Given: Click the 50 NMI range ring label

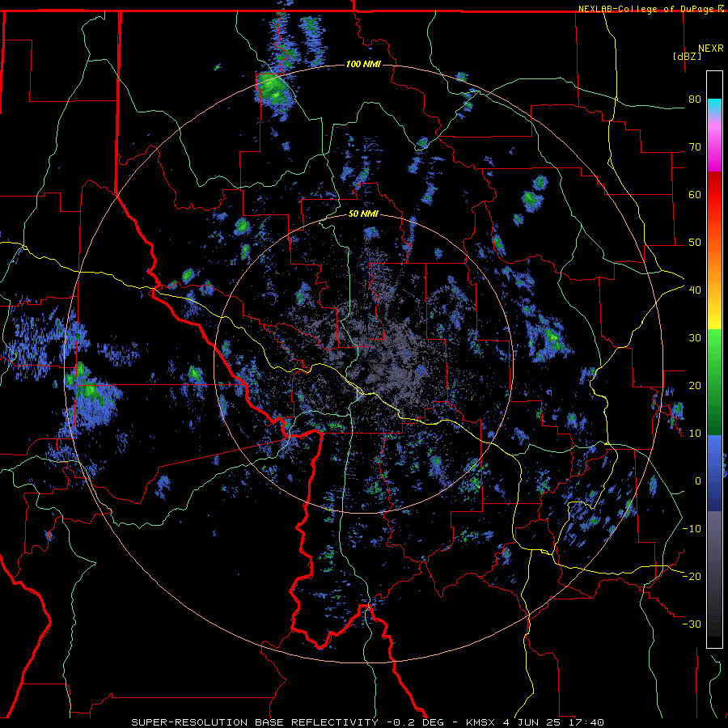Looking at the screenshot, I should coord(363,214).
